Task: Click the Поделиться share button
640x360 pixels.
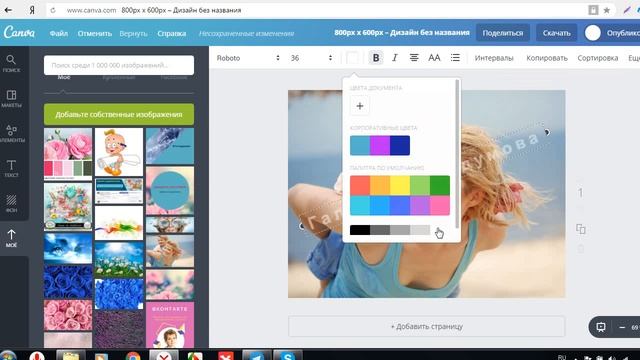Action: (503, 33)
